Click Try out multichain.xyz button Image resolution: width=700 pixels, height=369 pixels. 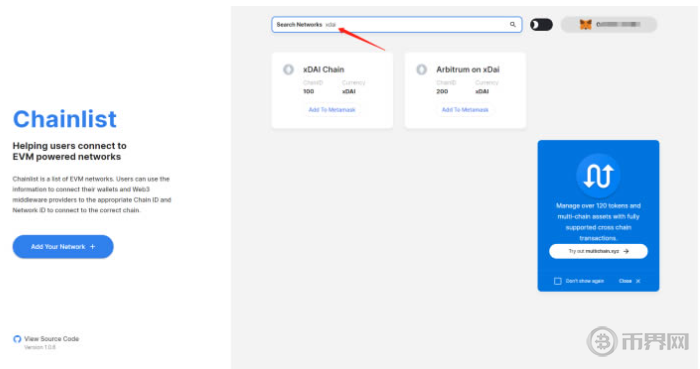pyautogui.click(x=598, y=251)
